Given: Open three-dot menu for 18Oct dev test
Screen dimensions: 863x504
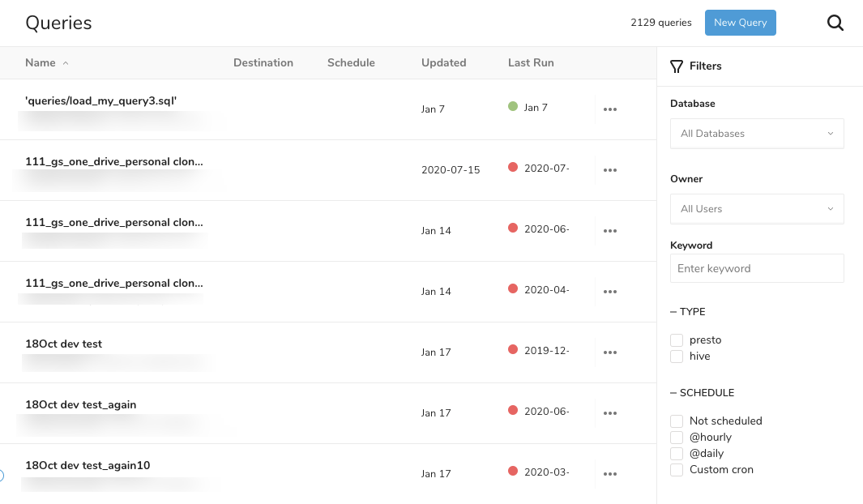Looking at the screenshot, I should point(610,352).
